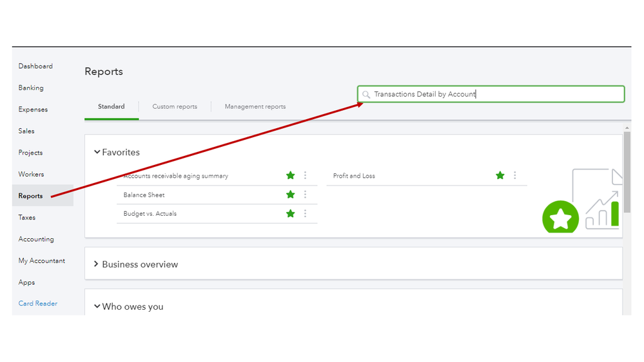This screenshot has width=644, height=362.
Task: Click the search magnifier icon
Action: click(x=366, y=95)
